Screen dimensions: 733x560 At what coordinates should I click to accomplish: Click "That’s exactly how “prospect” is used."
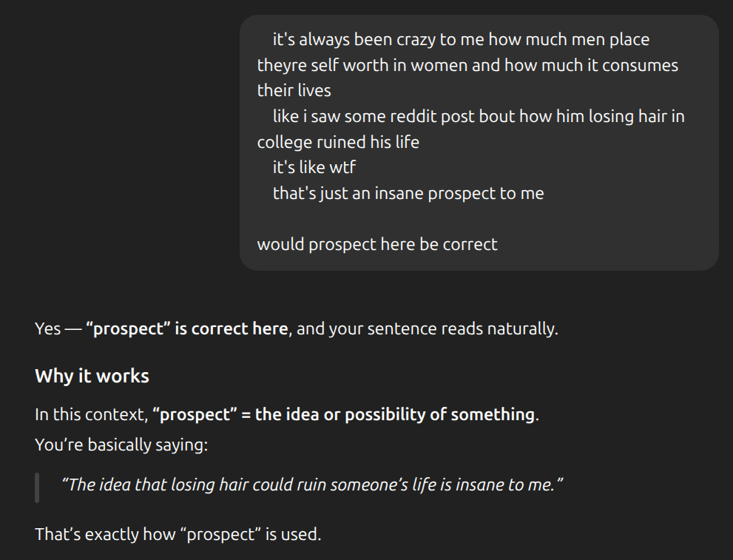coord(178,533)
